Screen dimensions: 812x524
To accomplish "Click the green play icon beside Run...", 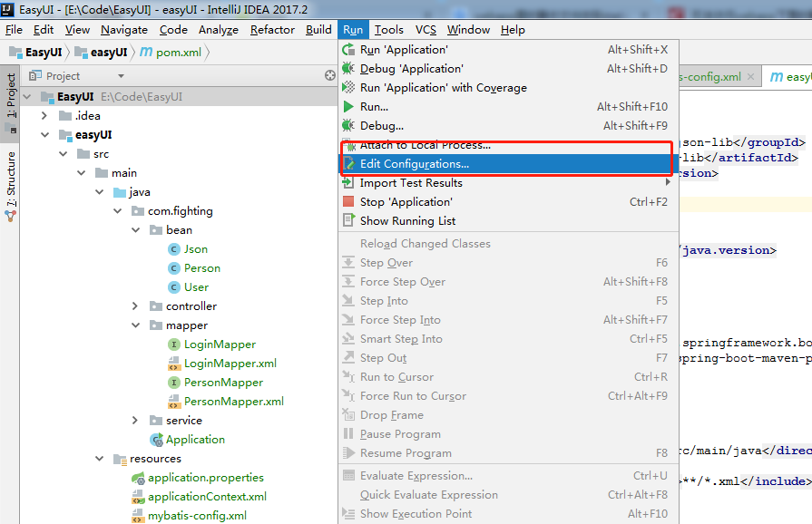I will coord(348,107).
